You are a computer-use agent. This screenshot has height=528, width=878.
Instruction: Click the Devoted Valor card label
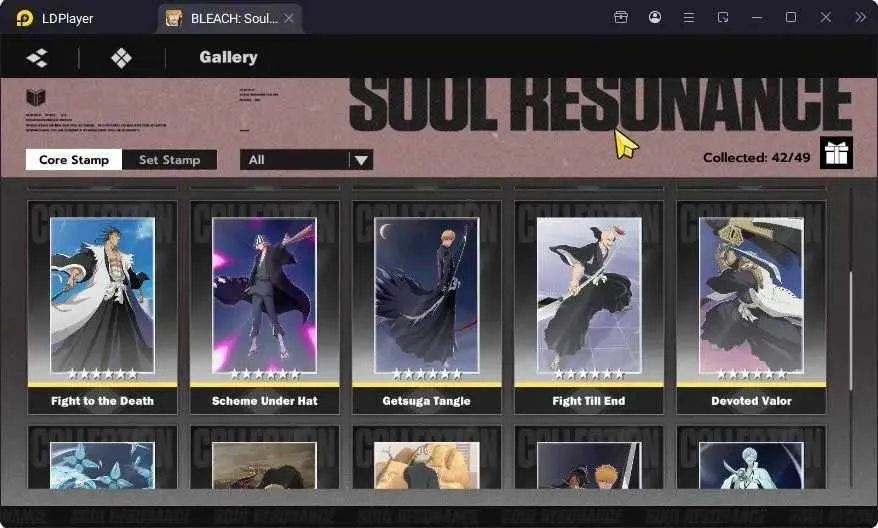tap(751, 401)
